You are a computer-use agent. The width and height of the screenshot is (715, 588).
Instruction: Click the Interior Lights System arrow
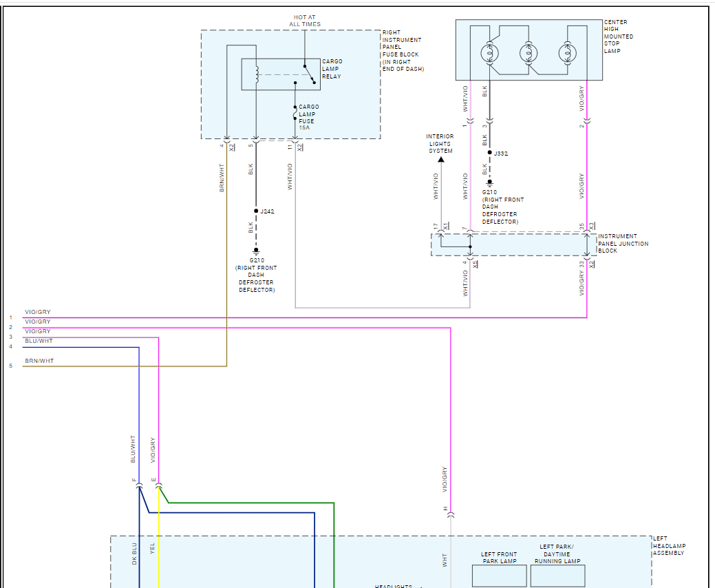[441, 159]
